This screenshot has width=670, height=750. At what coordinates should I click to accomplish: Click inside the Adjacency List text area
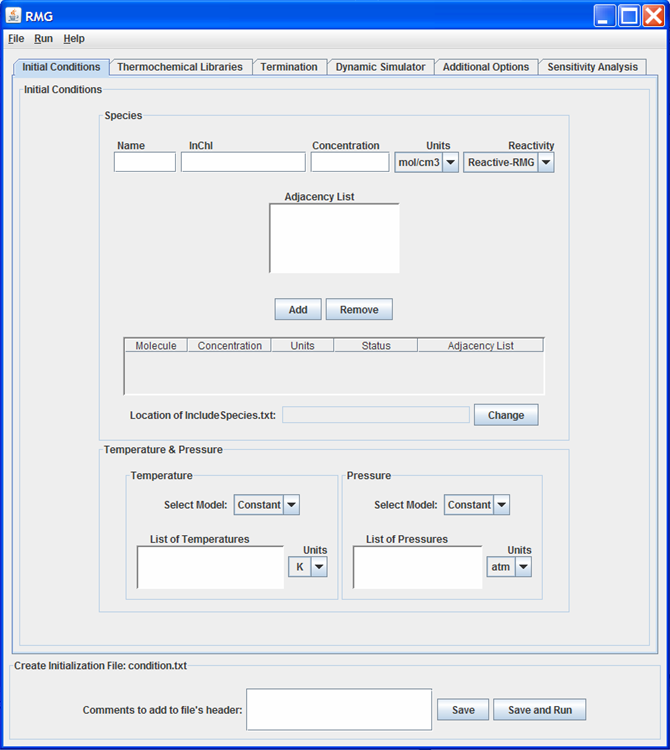[x=334, y=238]
